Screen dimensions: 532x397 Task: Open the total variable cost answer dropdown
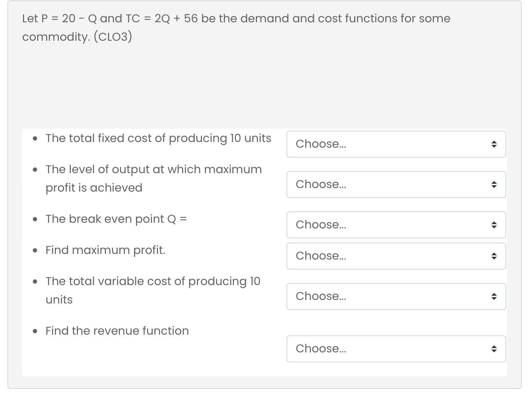coord(396,296)
